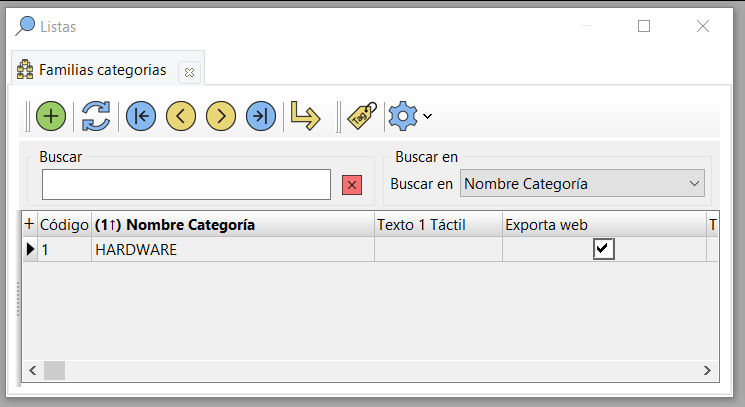This screenshot has height=407, width=745.
Task: Refresh the list with the reload icon
Action: click(x=96, y=116)
